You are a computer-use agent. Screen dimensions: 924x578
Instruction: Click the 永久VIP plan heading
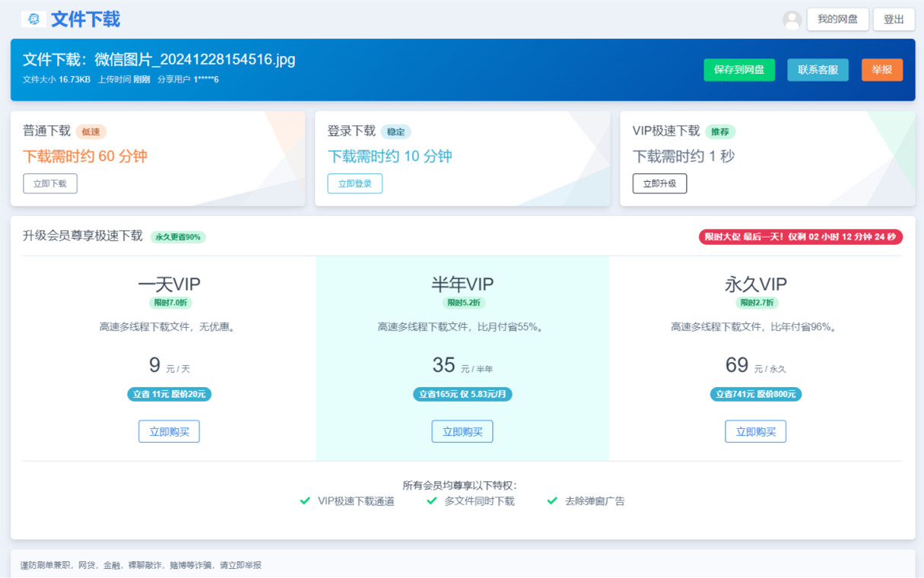click(x=755, y=284)
